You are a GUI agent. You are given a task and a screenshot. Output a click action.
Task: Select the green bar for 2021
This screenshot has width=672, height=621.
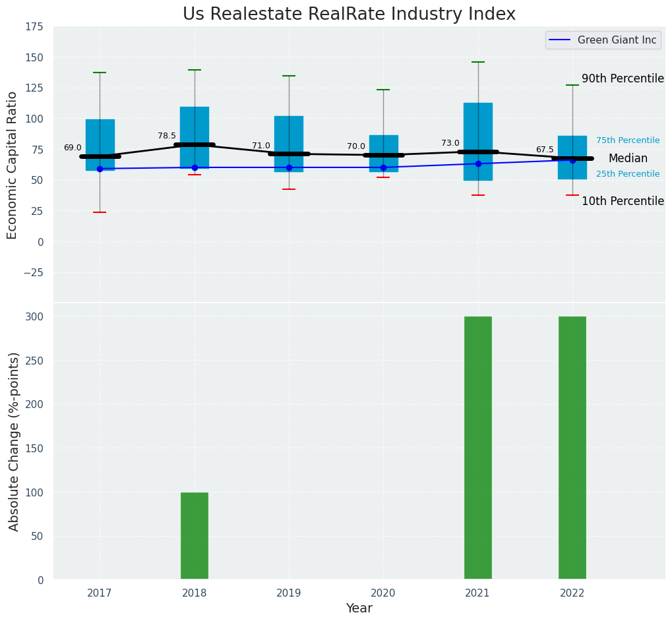pyautogui.click(x=478, y=448)
